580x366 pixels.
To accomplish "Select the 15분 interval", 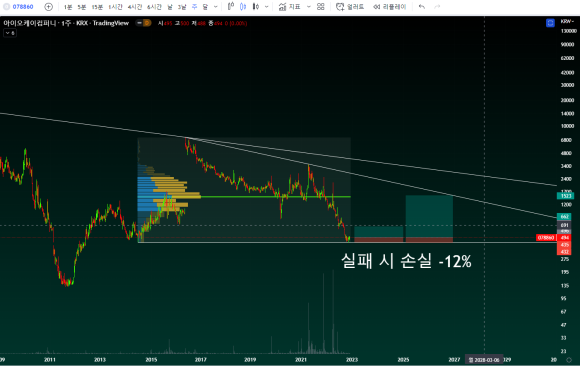I will [97, 7].
